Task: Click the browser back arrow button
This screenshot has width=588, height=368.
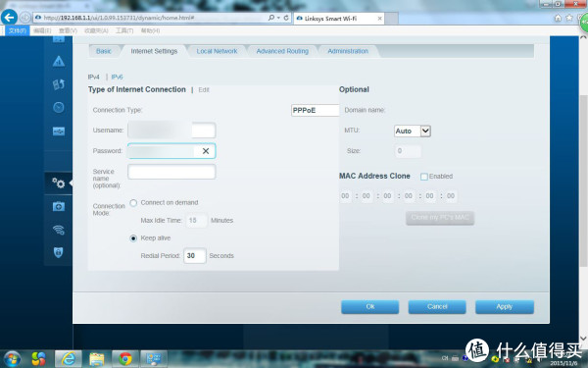Action: [9, 18]
